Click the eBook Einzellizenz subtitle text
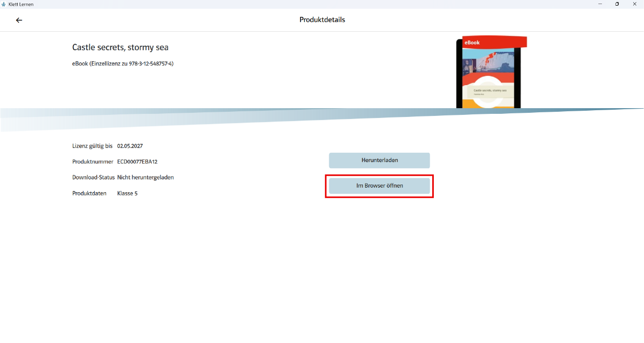This screenshot has width=644, height=343. (123, 64)
